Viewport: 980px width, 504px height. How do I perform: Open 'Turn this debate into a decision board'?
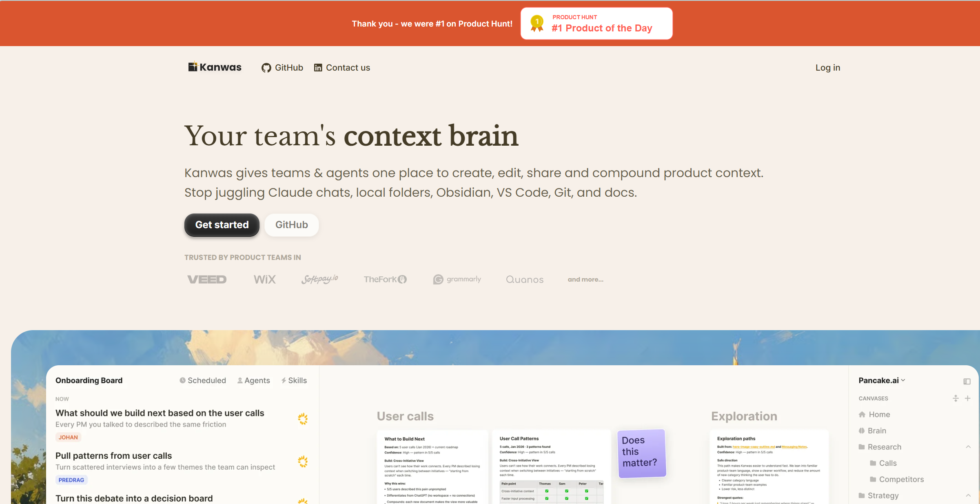(x=134, y=498)
